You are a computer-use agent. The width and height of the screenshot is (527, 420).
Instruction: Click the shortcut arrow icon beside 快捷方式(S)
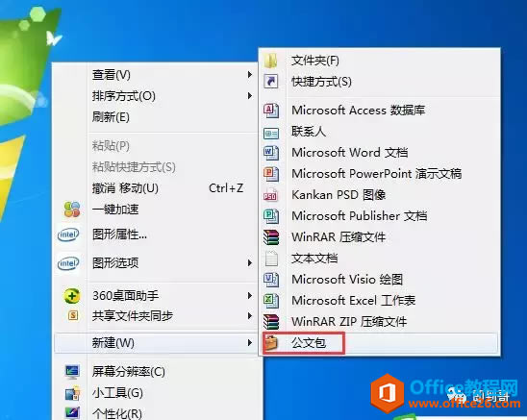point(271,82)
